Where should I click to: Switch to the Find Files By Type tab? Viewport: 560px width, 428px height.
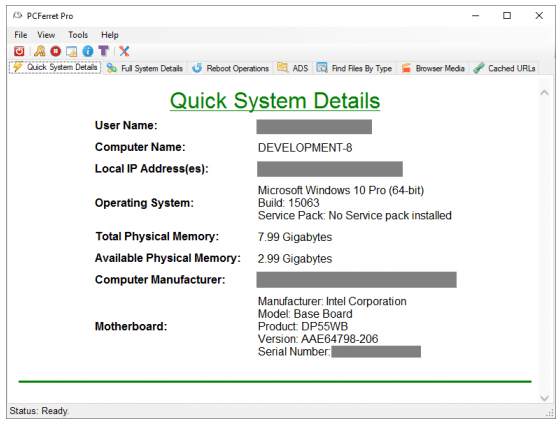354,68
